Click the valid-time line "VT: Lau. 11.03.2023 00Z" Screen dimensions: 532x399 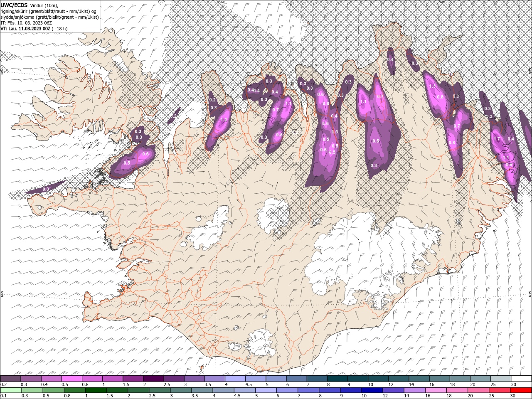[25, 29]
